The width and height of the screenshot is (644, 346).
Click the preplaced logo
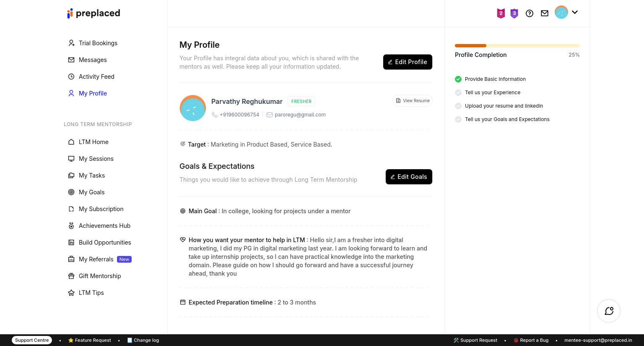(93, 13)
